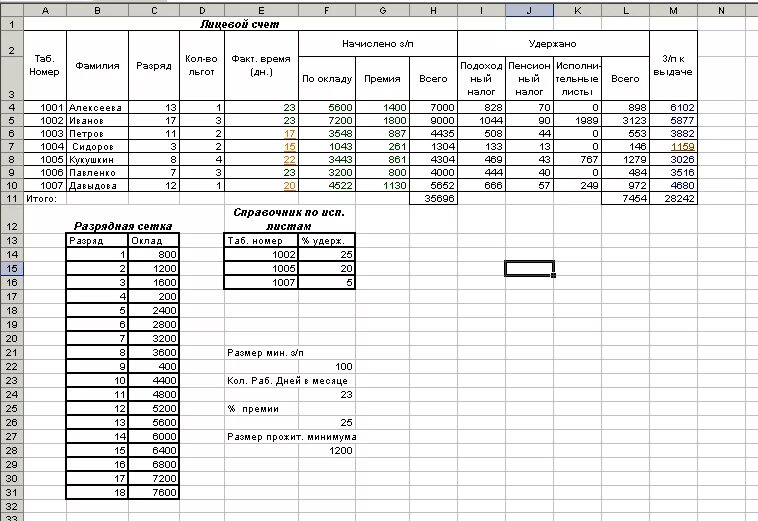Select the cell with surname 'Кукушкин'
Screen dimensions: 758x521
97,159
